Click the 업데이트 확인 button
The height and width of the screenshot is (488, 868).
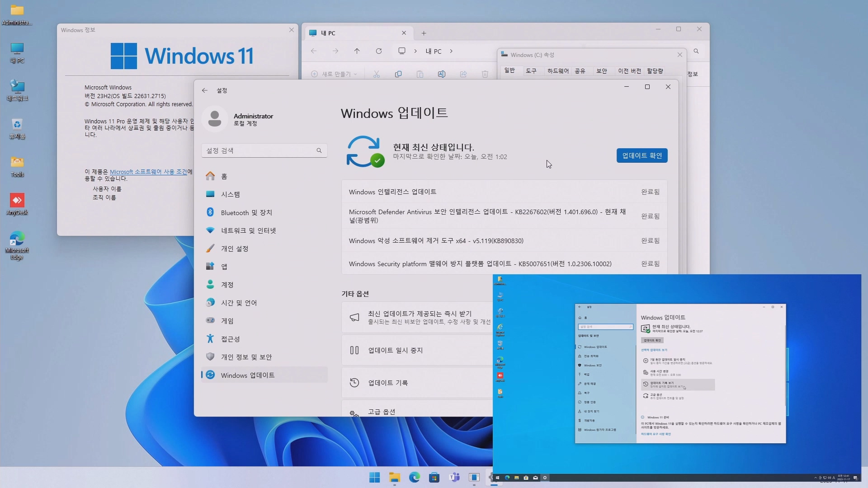642,155
